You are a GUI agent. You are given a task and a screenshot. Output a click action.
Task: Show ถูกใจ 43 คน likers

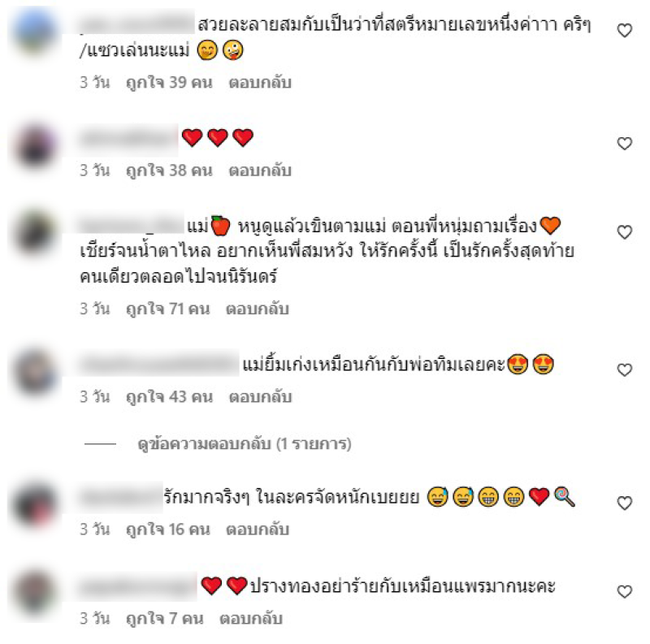(x=169, y=396)
